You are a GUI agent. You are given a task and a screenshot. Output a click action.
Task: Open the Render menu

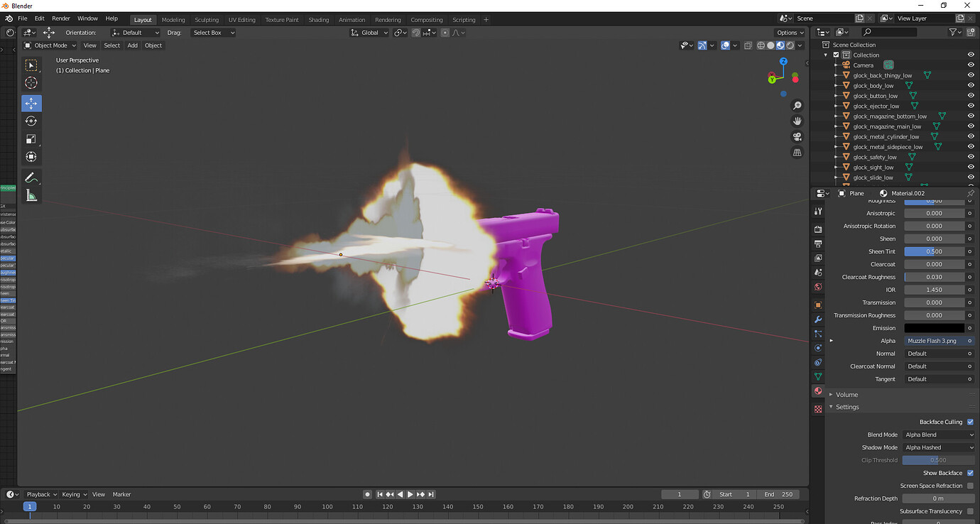click(60, 19)
